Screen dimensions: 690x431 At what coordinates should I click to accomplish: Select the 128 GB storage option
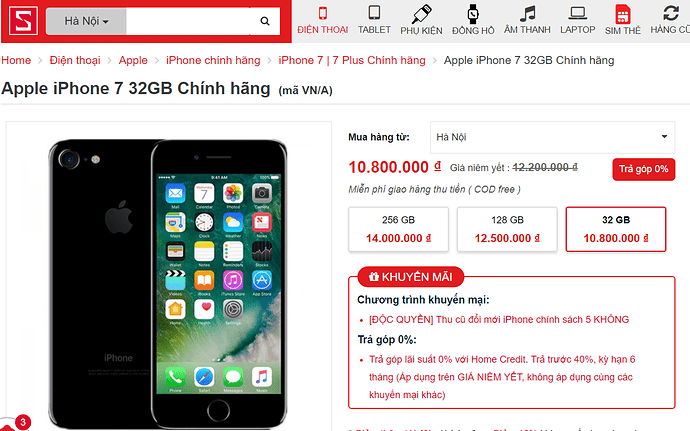click(507, 229)
